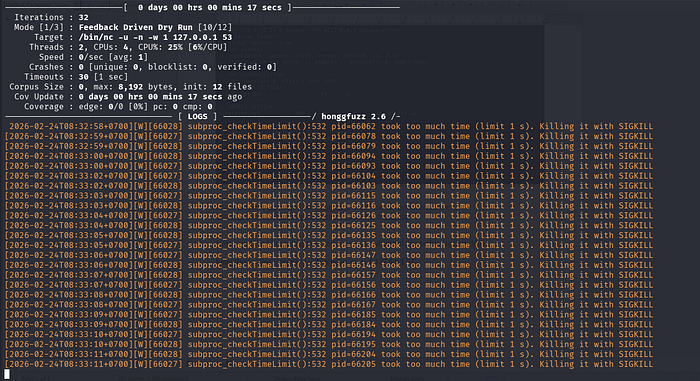Select the log entry with pid=66136
This screenshot has height=381, width=700.
pyautogui.click(x=329, y=245)
